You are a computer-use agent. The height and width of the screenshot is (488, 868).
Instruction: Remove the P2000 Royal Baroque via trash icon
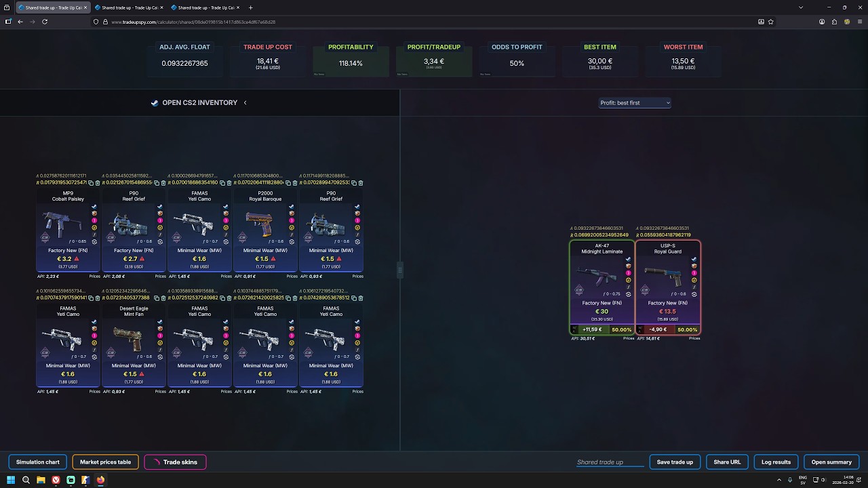pyautogui.click(x=295, y=183)
